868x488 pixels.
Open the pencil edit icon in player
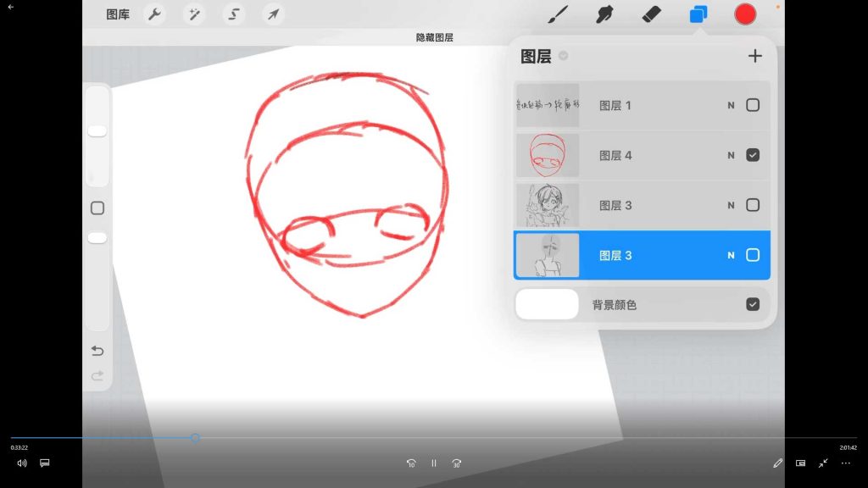tap(778, 463)
